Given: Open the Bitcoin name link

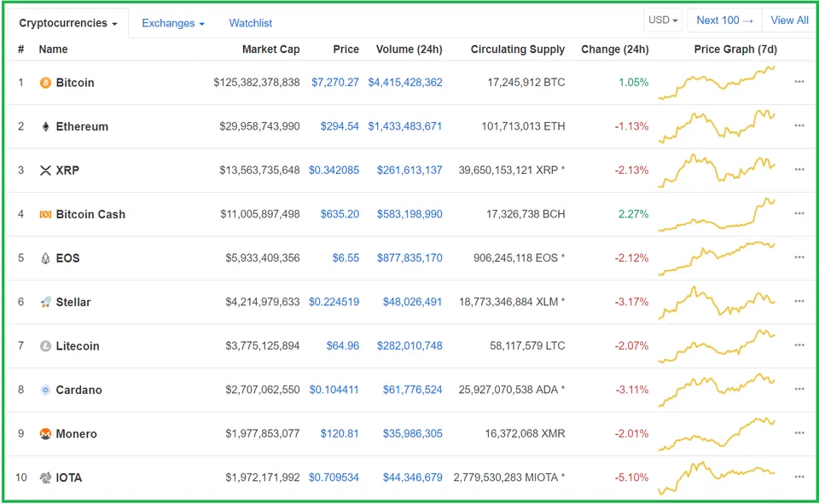Looking at the screenshot, I should [x=75, y=83].
